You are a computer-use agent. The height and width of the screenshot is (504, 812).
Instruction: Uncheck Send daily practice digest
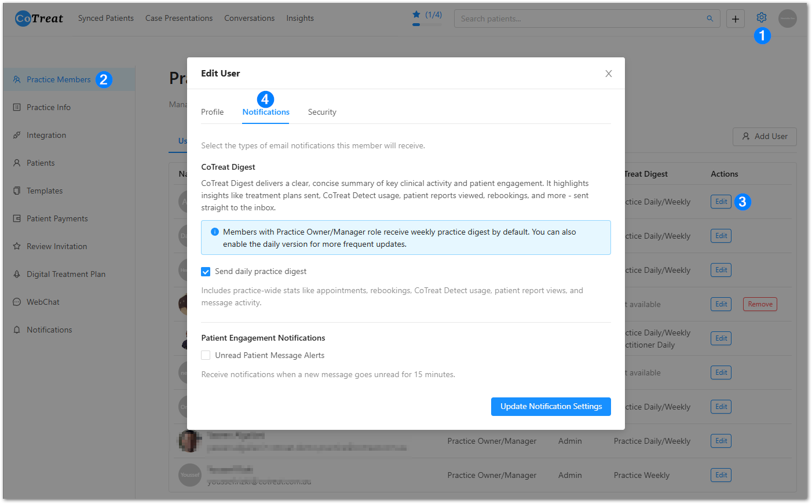(206, 272)
